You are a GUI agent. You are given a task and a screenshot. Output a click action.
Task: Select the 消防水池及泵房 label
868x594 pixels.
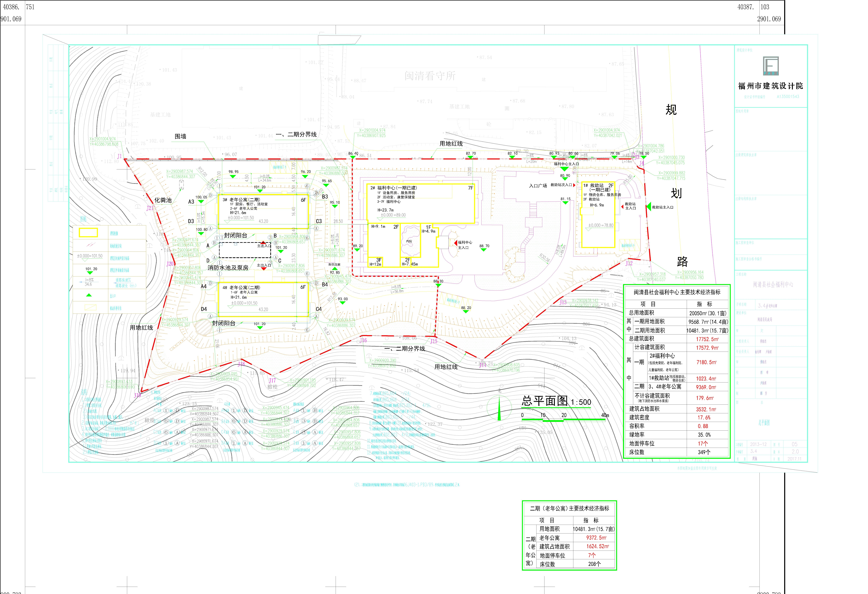228,268
